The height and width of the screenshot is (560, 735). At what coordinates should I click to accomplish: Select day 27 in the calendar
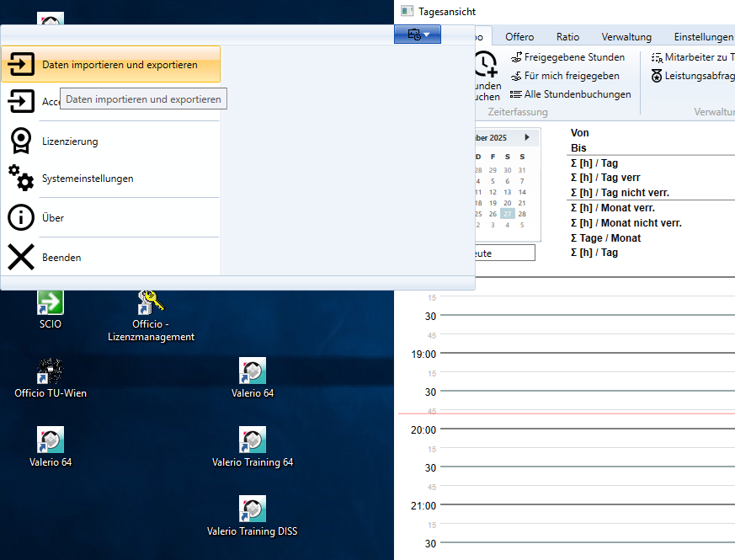pyautogui.click(x=507, y=215)
